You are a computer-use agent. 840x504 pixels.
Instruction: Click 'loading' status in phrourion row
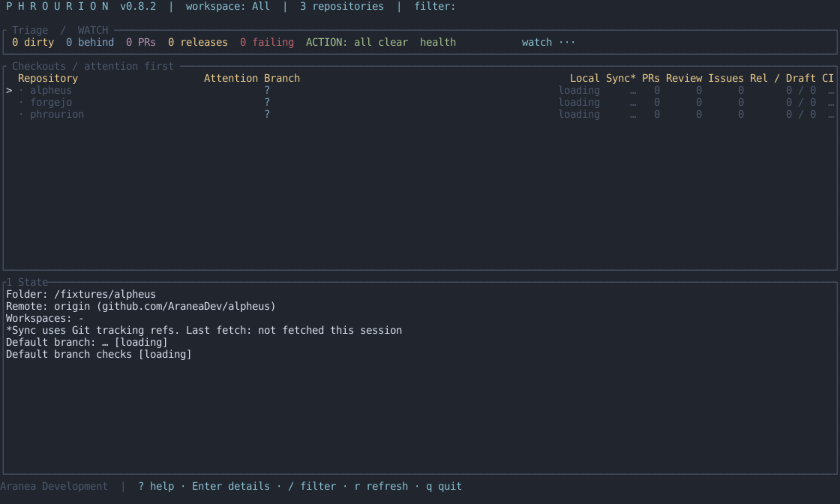[x=579, y=114]
